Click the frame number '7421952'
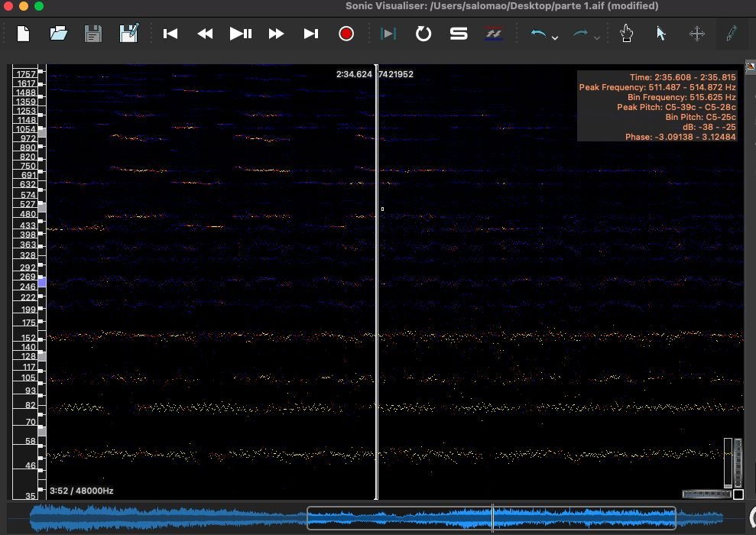Image resolution: width=756 pixels, height=535 pixels. tap(396, 74)
